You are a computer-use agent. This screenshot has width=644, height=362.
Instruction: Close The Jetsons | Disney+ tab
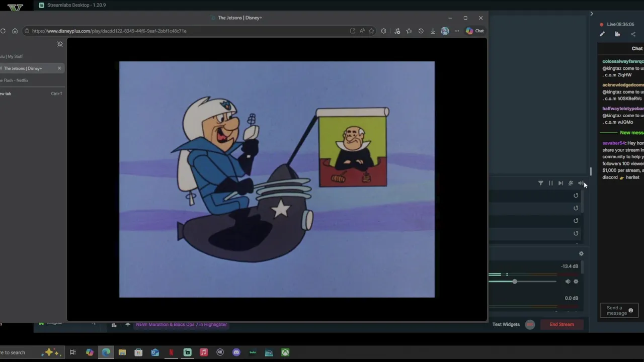(x=59, y=68)
